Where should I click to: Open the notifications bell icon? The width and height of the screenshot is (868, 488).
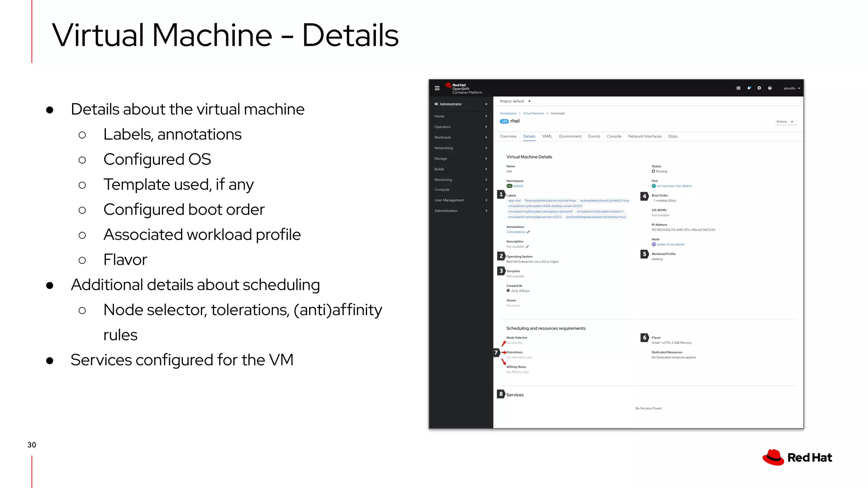coord(749,88)
